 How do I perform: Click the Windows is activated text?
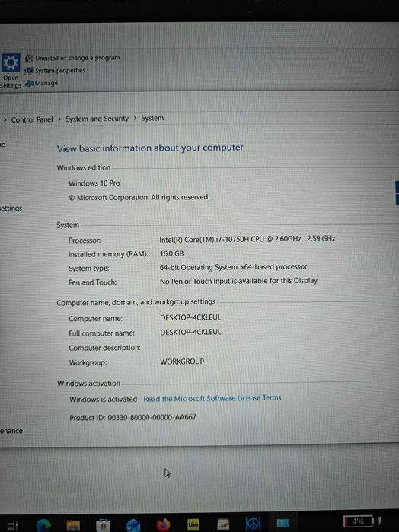click(104, 400)
